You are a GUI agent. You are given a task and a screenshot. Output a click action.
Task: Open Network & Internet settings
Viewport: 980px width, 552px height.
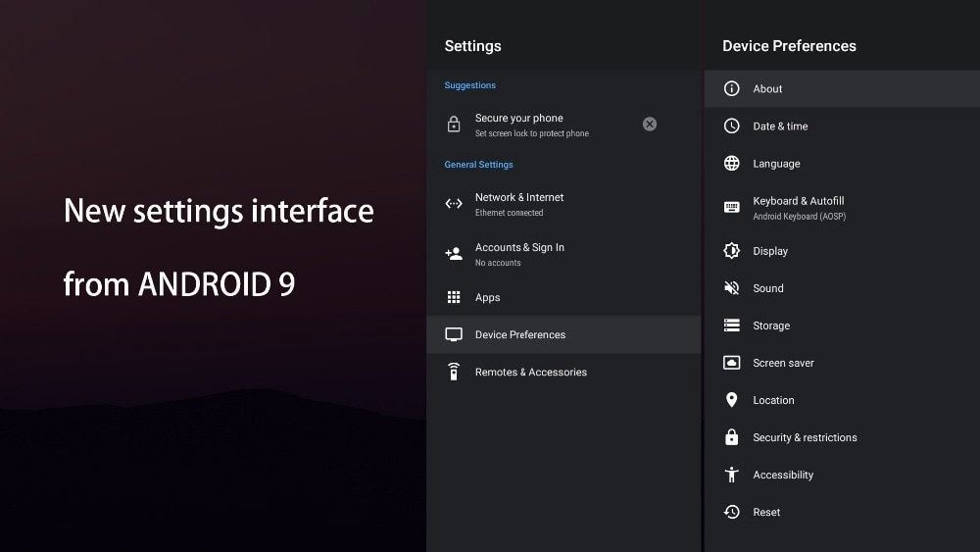point(519,203)
